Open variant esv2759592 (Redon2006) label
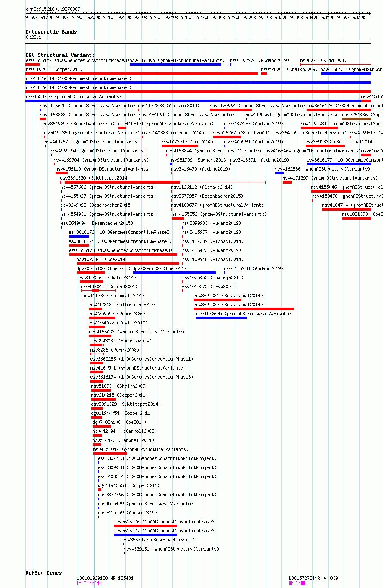 [x=117, y=314]
